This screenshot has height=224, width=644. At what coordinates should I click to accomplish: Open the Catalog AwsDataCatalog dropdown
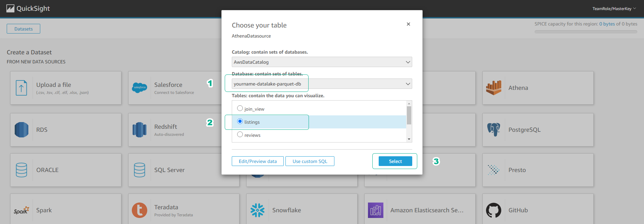pyautogui.click(x=322, y=62)
